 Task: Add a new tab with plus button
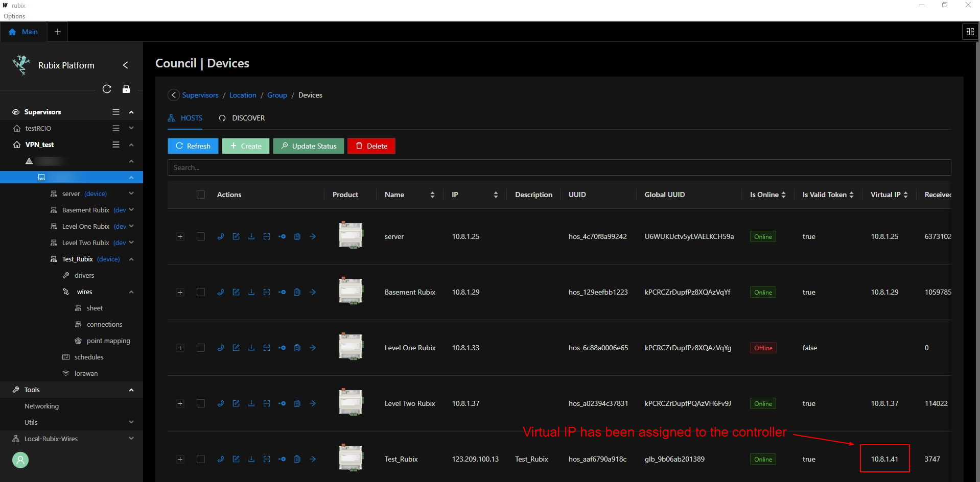tap(58, 32)
